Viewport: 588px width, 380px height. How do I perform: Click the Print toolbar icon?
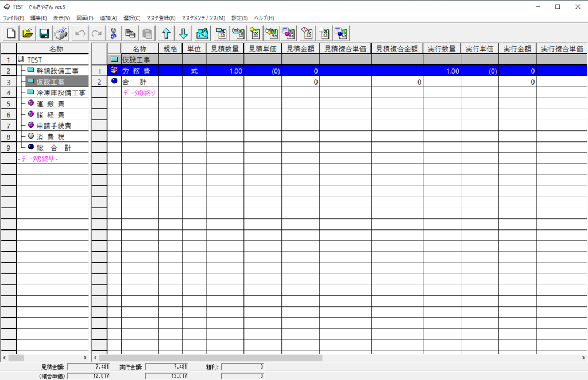click(x=61, y=33)
